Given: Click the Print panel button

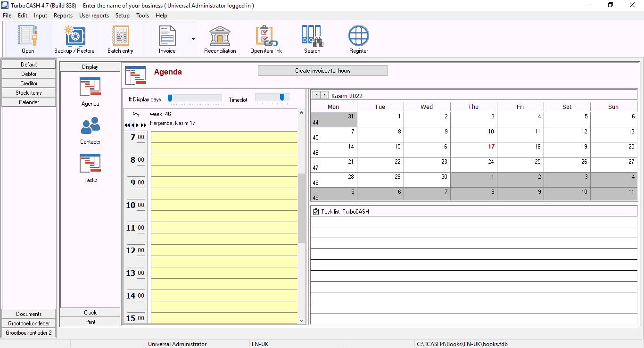Looking at the screenshot, I should tap(90, 322).
